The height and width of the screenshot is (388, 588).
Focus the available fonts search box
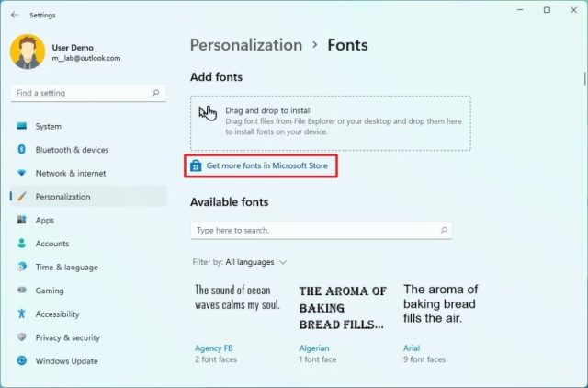322,231
